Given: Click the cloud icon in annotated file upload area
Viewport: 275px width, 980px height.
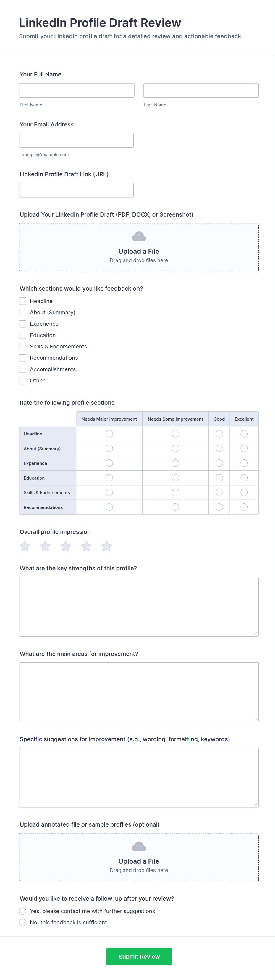Looking at the screenshot, I should click(x=139, y=846).
